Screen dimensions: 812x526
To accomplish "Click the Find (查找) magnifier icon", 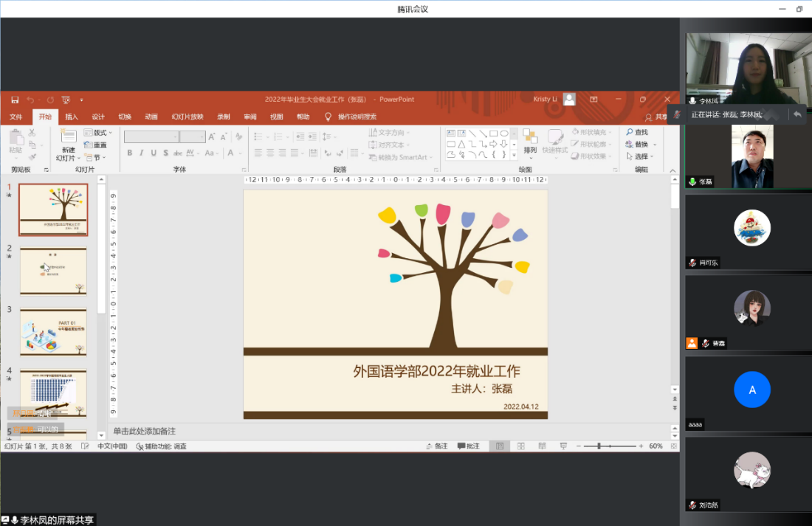I will pos(629,132).
